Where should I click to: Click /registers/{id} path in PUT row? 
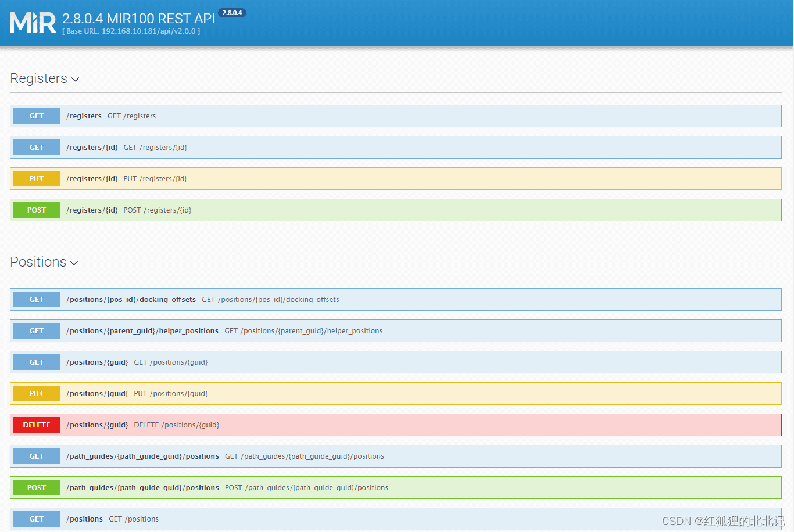tap(92, 179)
